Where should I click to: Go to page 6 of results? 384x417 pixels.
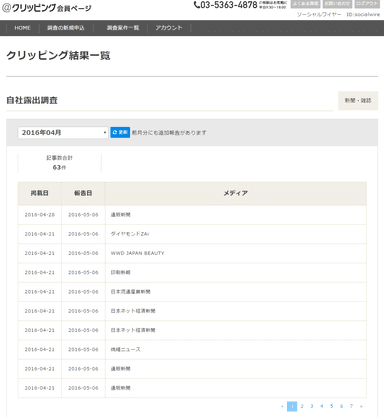point(341,406)
